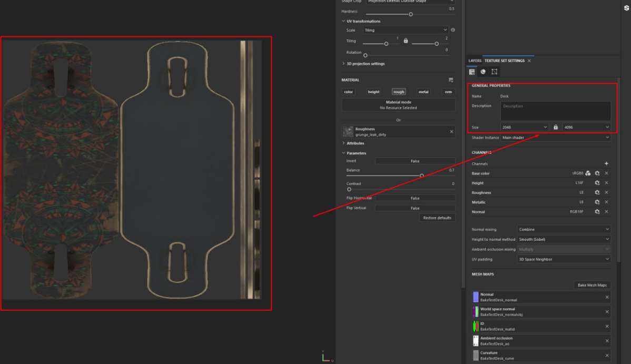
Task: Click the Bake Mesh Maps button
Action: point(592,285)
